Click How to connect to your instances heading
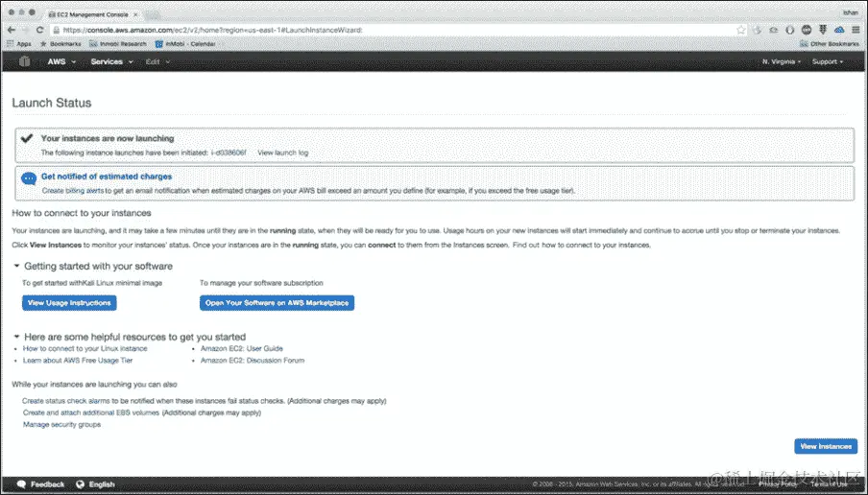 82,213
